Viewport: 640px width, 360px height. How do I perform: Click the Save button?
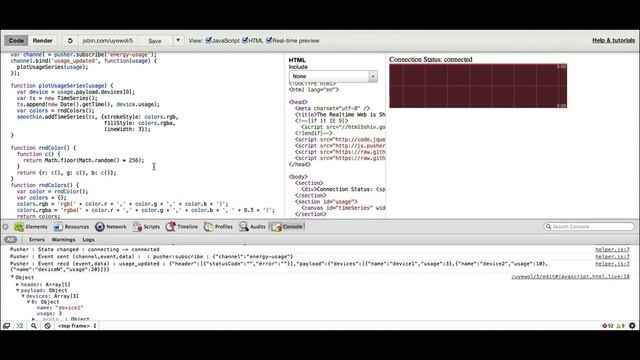tap(155, 41)
